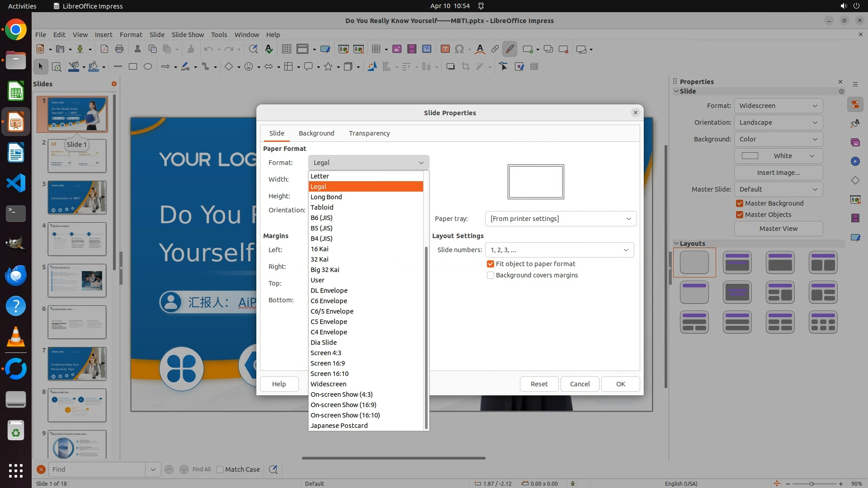The width and height of the screenshot is (868, 488).
Task: Click the Print icon in toolbar
Action: tap(119, 49)
